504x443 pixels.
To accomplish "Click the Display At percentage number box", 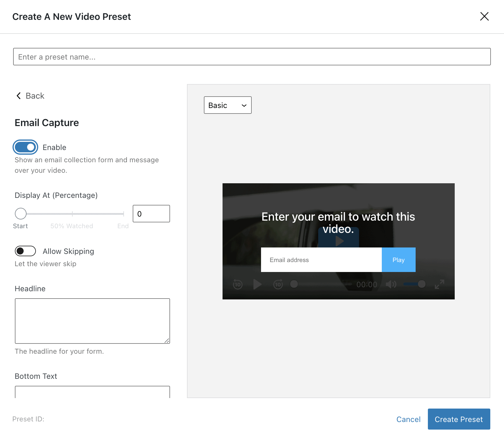I will pyautogui.click(x=151, y=214).
